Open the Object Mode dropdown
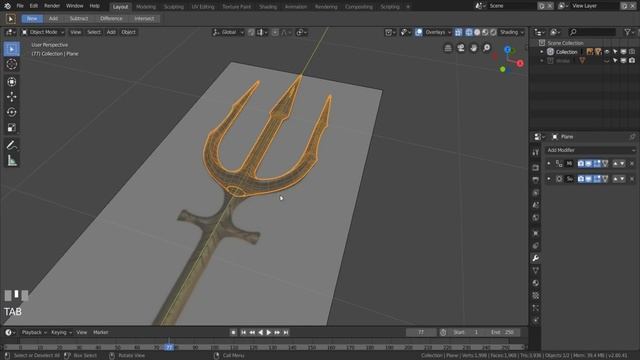 [43, 32]
